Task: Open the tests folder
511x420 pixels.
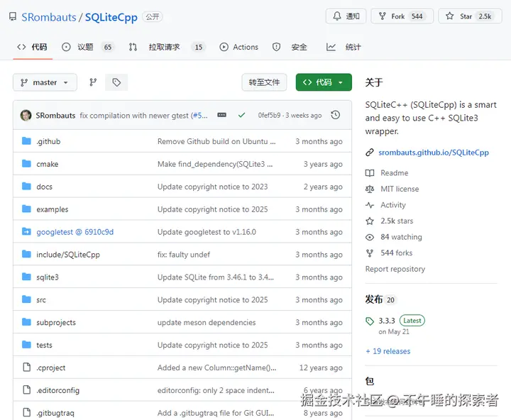Action: click(44, 345)
